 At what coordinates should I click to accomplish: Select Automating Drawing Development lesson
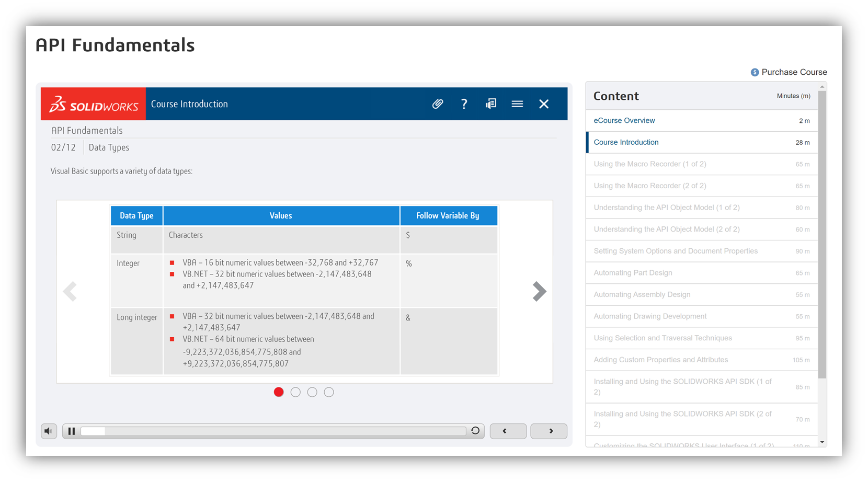(x=702, y=316)
